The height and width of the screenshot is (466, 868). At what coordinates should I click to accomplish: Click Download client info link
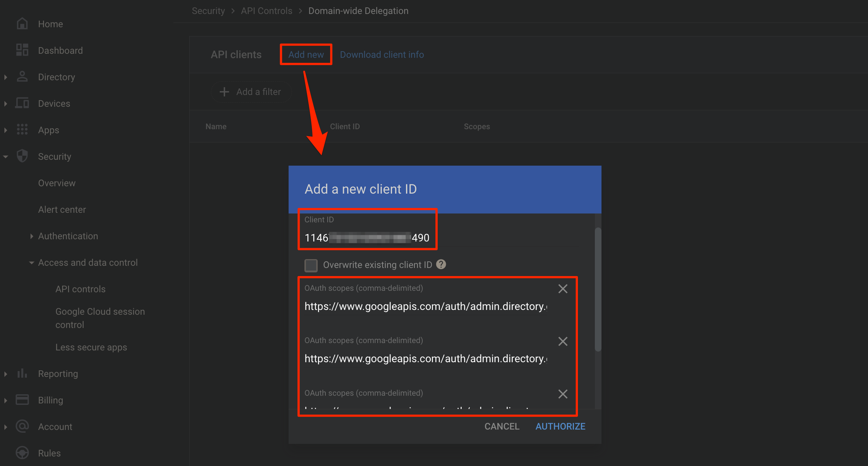[x=382, y=54]
